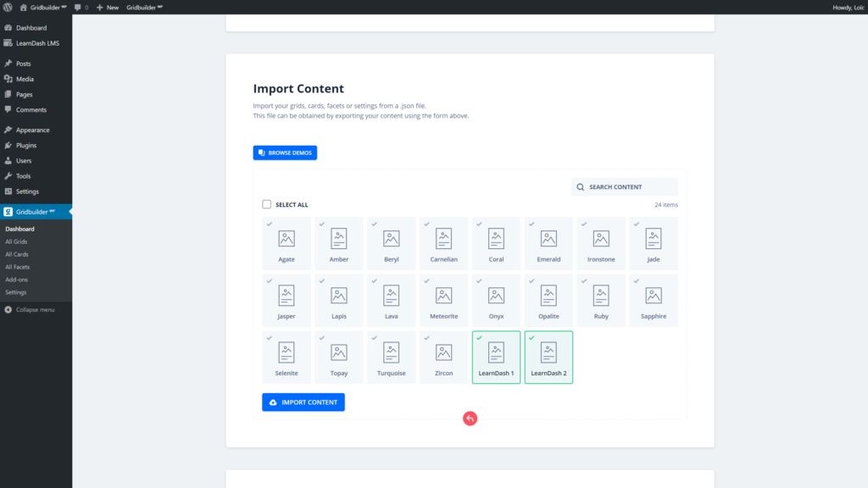This screenshot has width=868, height=488.
Task: Select the Selenite demo card
Action: [x=287, y=358]
